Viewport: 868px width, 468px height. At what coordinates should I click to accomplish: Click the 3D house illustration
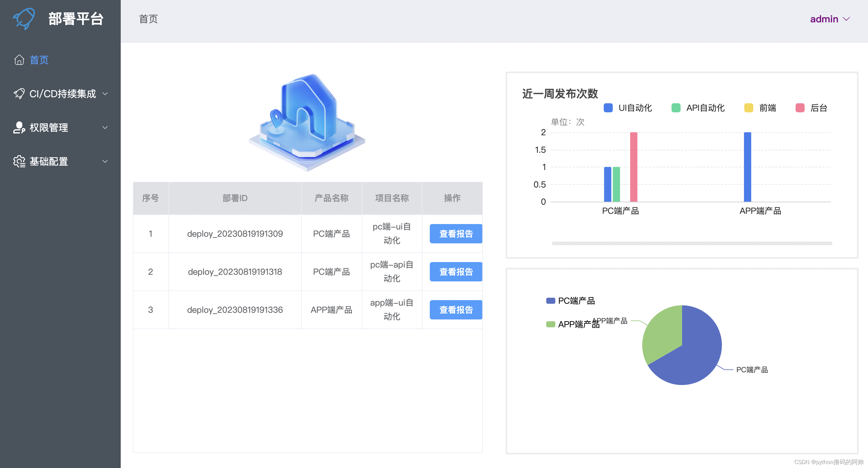click(x=307, y=122)
